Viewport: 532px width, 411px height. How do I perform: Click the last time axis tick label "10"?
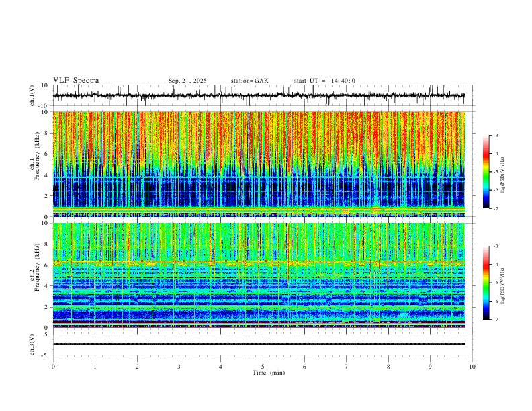[x=472, y=367]
